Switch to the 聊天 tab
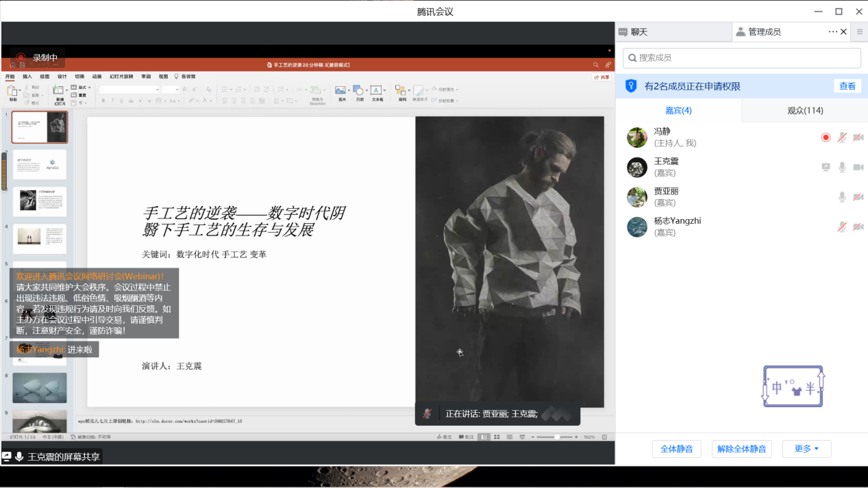Image resolution: width=868 pixels, height=488 pixels. [638, 32]
